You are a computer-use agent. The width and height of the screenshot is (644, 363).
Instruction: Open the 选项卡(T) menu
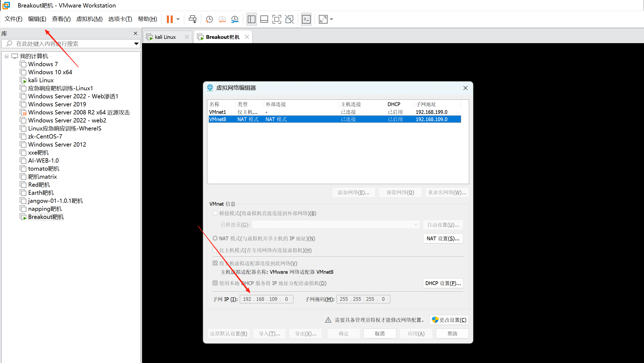point(120,19)
